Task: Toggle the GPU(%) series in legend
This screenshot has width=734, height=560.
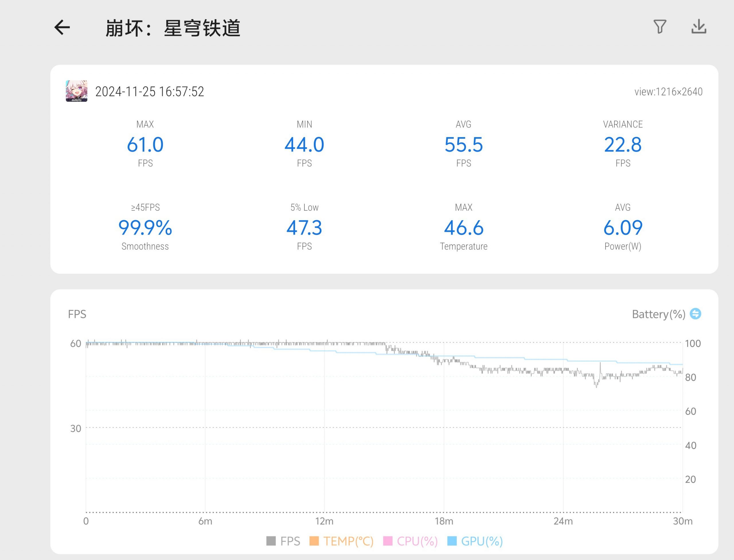Action: (482, 541)
